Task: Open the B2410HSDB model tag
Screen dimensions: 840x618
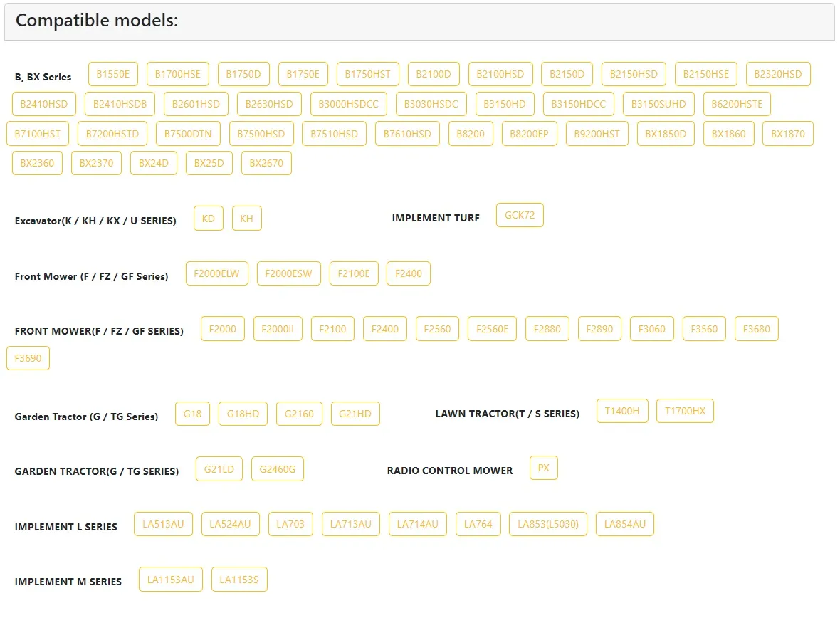Action: click(120, 104)
